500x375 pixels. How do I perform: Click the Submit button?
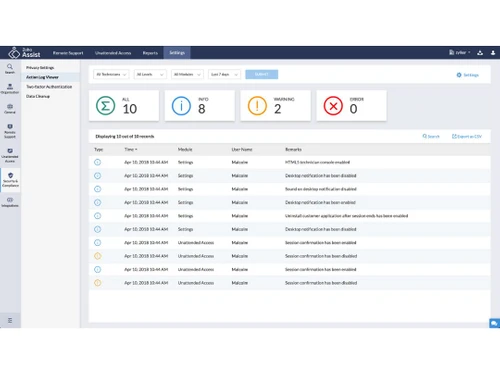click(262, 74)
